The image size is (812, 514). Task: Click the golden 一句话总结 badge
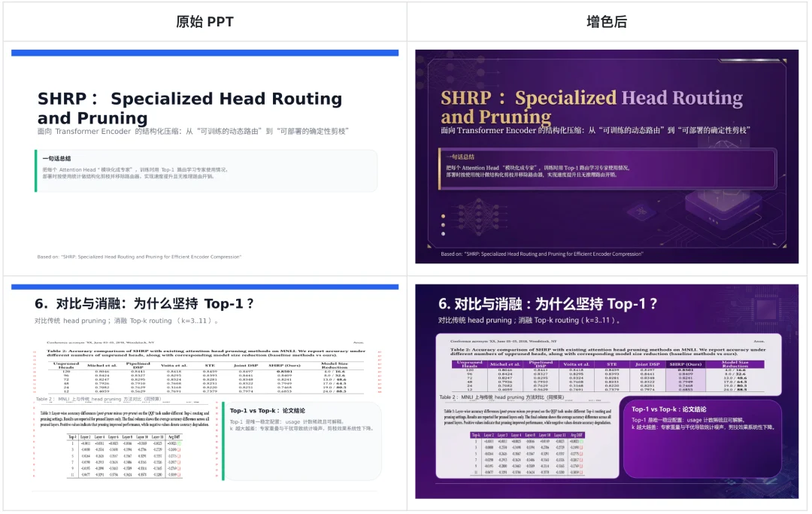click(462, 155)
